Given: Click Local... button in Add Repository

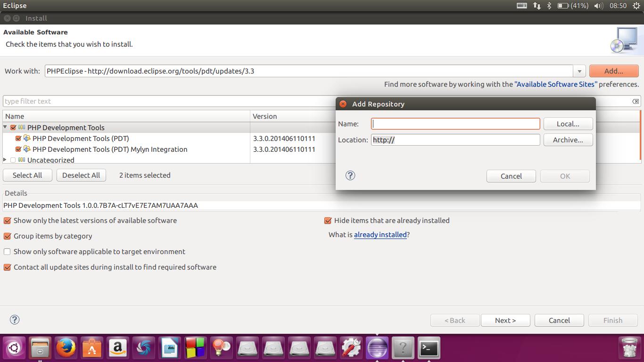Looking at the screenshot, I should tap(568, 124).
